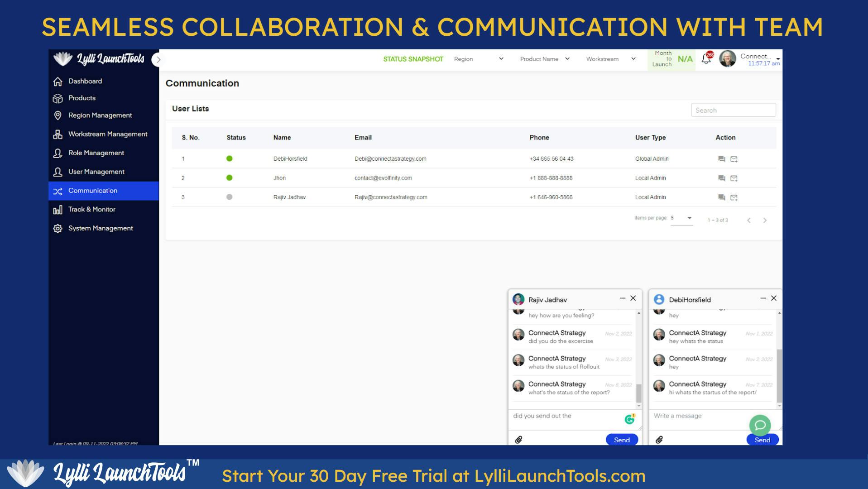The width and height of the screenshot is (868, 489).
Task: Minimize the Rajiv Jadhav chat window
Action: pos(623,298)
